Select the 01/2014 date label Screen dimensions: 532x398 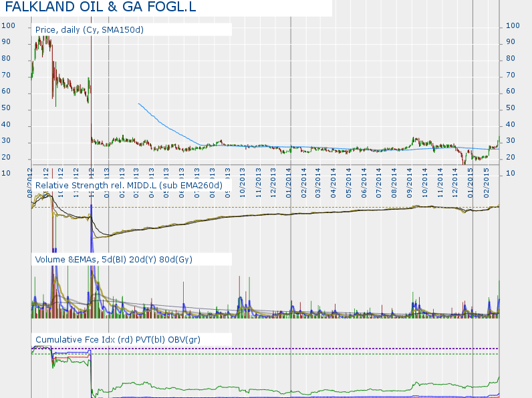click(289, 183)
